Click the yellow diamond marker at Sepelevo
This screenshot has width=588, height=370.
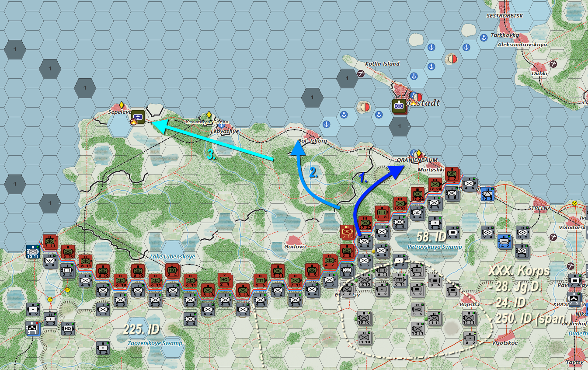pyautogui.click(x=122, y=105)
